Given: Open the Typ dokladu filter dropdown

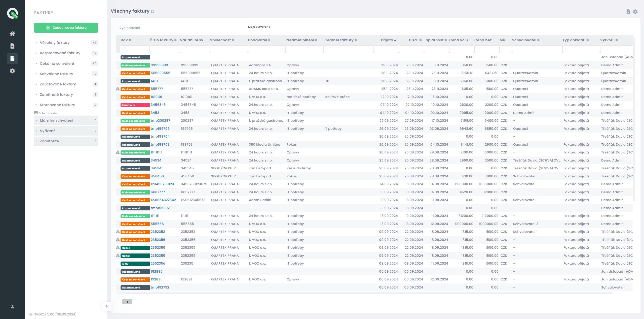Looking at the screenshot, I should [x=581, y=49].
